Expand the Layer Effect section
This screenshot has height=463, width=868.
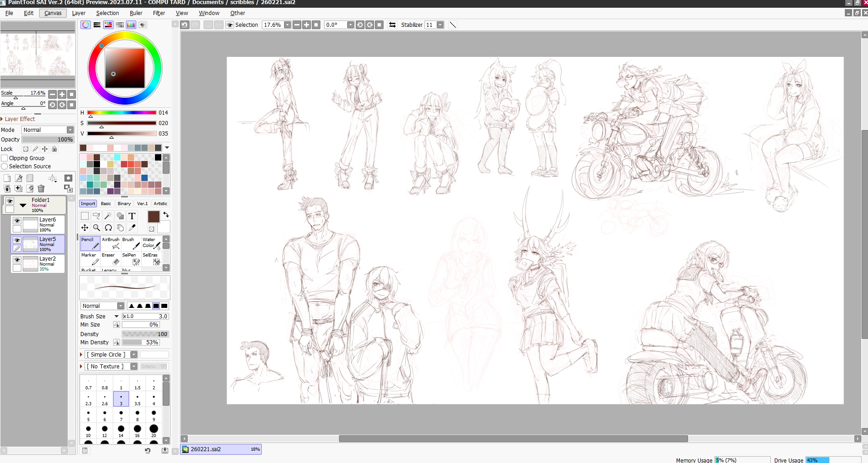18,119
